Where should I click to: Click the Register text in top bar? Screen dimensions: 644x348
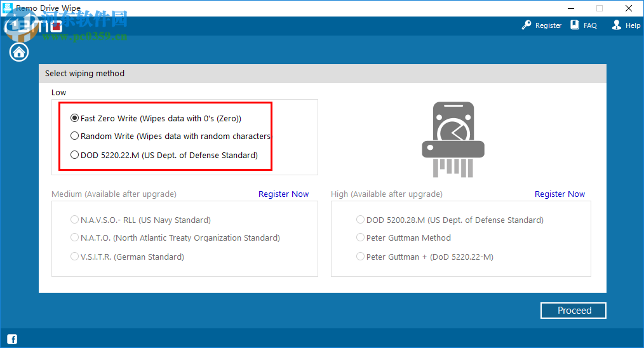point(548,25)
